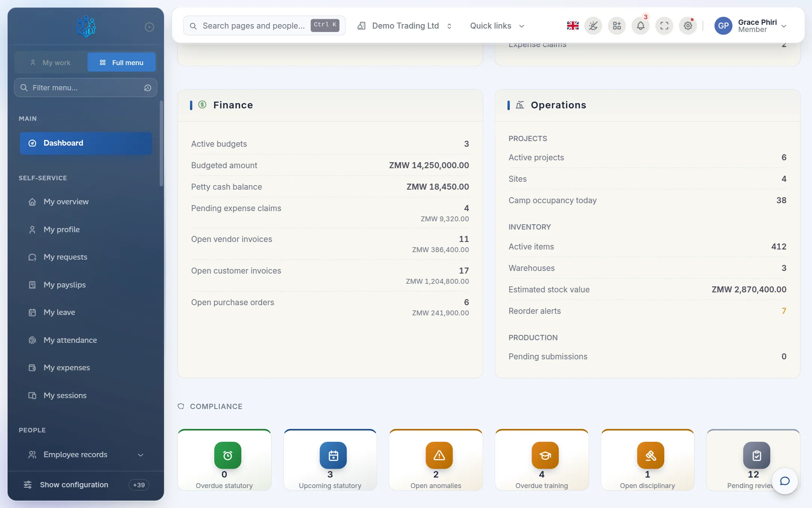Click the Filter menu input
Image resolution: width=812 pixels, height=508 pixels.
tap(86, 88)
